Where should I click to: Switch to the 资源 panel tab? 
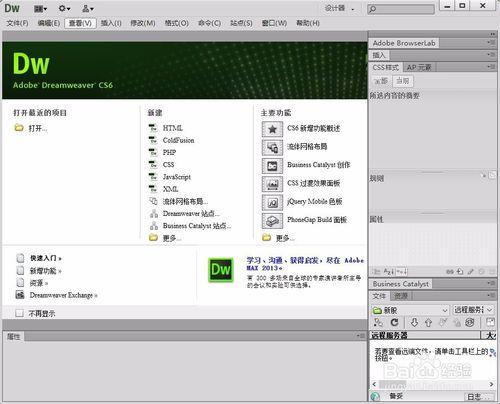[x=401, y=296]
